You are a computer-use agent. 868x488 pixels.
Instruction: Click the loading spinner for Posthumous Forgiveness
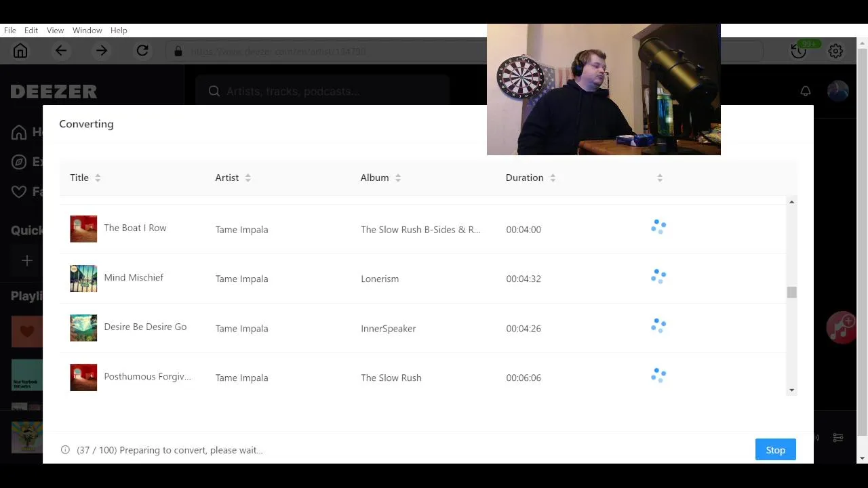coord(658,375)
